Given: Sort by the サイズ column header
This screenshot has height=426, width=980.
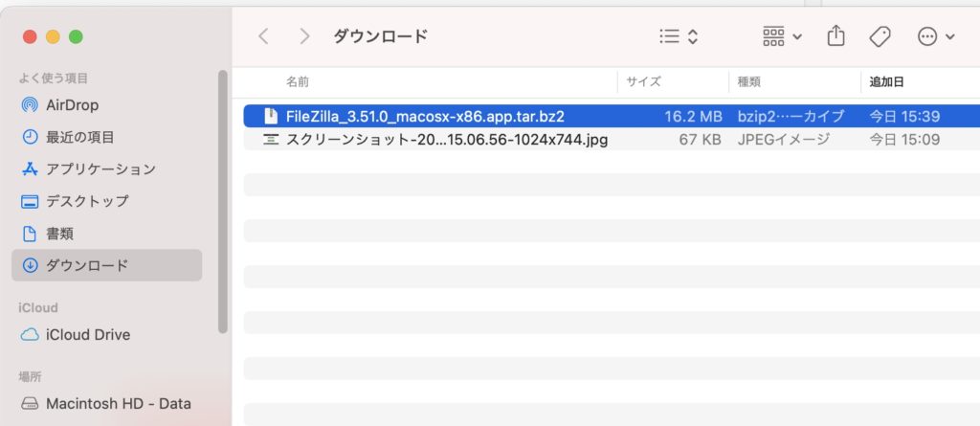Looking at the screenshot, I should pyautogui.click(x=644, y=82).
